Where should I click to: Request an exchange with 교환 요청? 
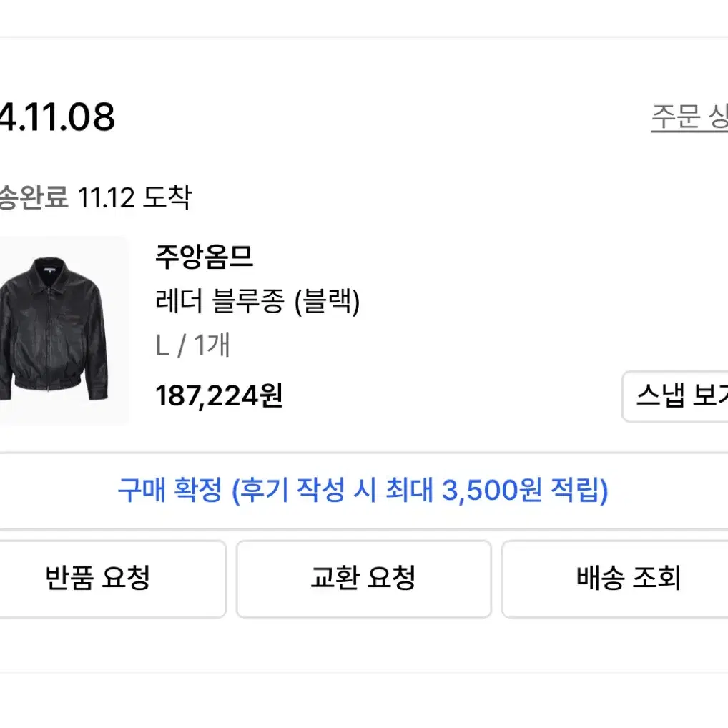point(363,579)
